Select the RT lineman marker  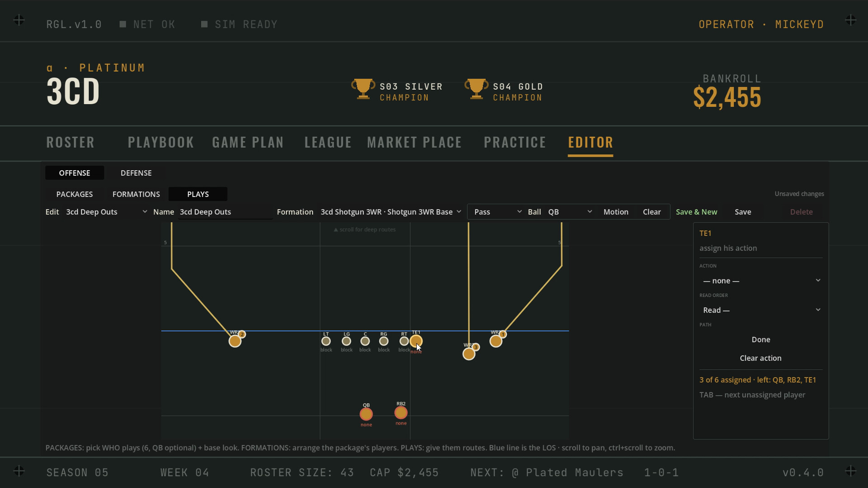click(x=404, y=341)
